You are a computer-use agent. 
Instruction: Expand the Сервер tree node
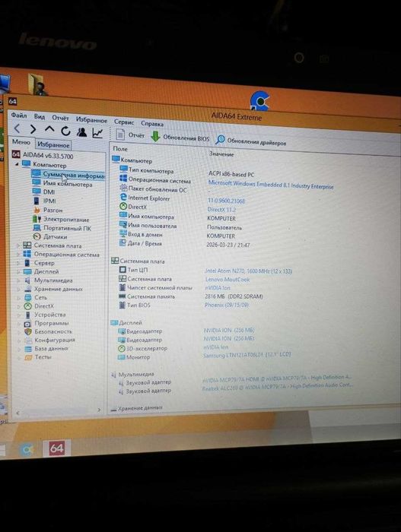click(x=18, y=263)
